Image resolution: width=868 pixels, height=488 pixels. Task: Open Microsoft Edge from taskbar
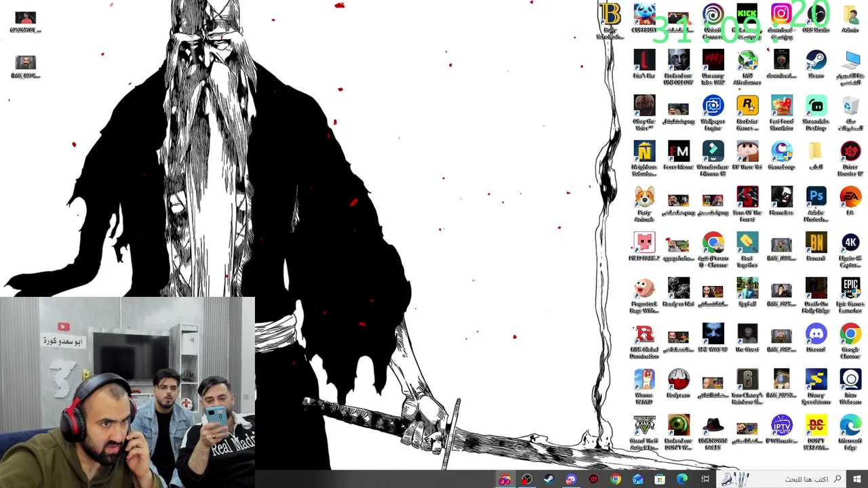click(x=682, y=479)
